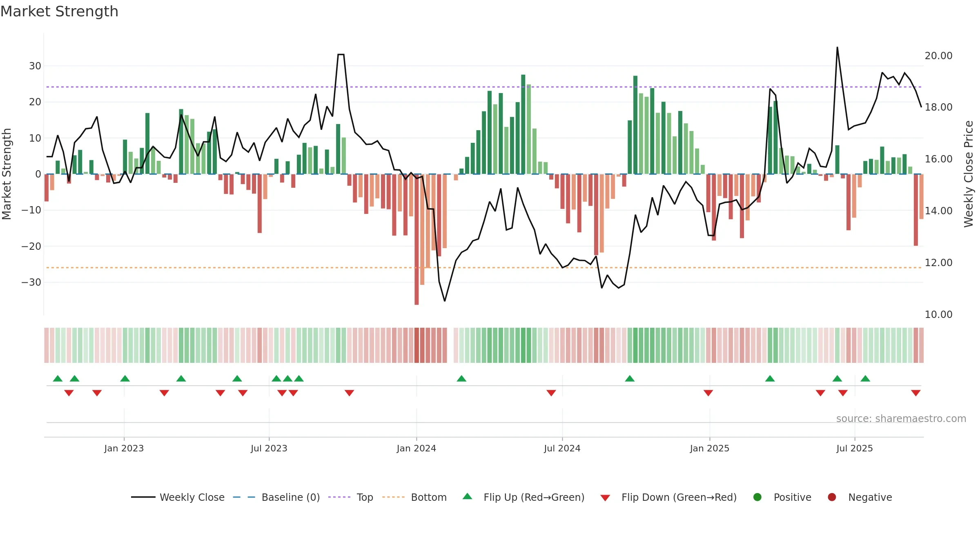Toggle the Baseline (0) legend entry
Viewport: 980px width, 551px height.
(x=276, y=497)
